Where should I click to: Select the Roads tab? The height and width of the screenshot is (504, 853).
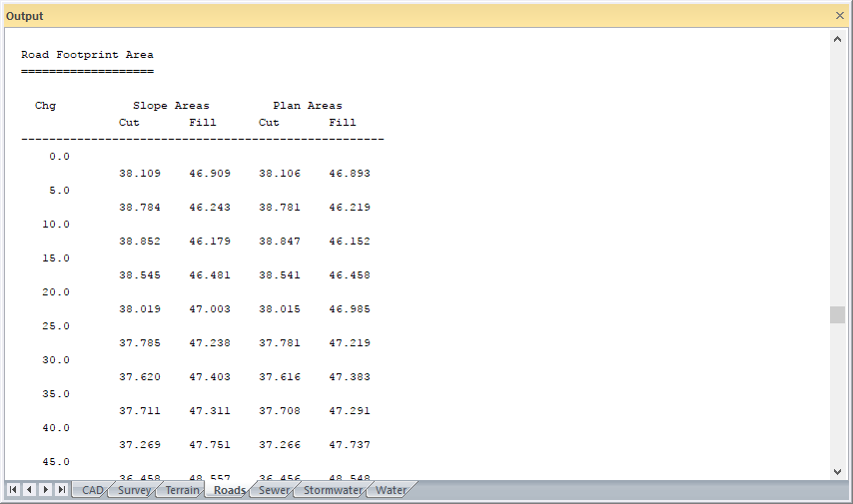pos(229,490)
